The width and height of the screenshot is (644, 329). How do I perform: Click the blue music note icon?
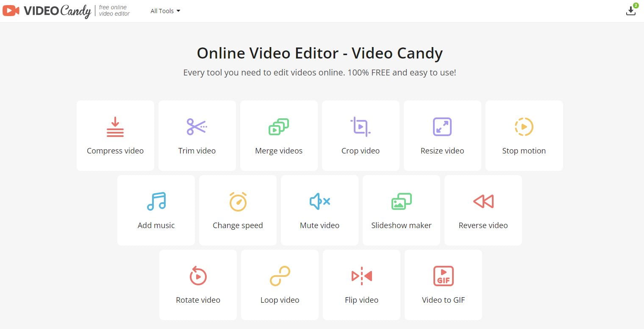(x=156, y=201)
